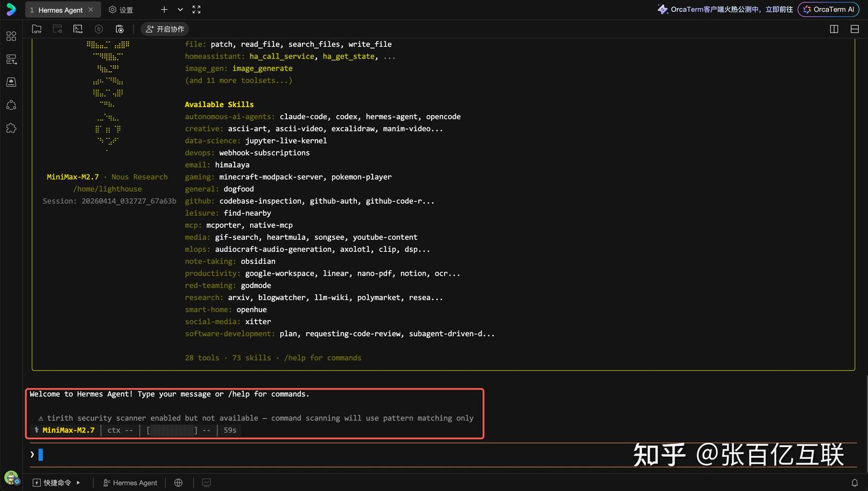Open the SFTP file transfer panel

[x=37, y=28]
